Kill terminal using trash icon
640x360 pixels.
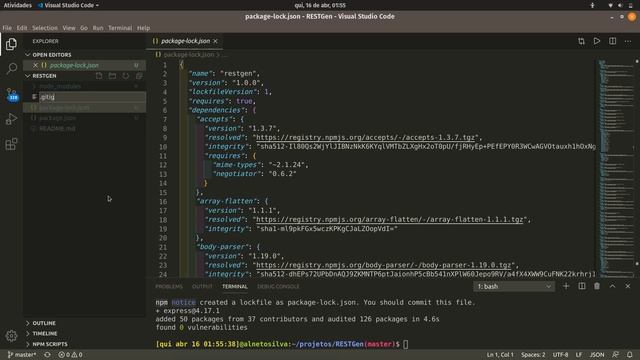(x=597, y=287)
